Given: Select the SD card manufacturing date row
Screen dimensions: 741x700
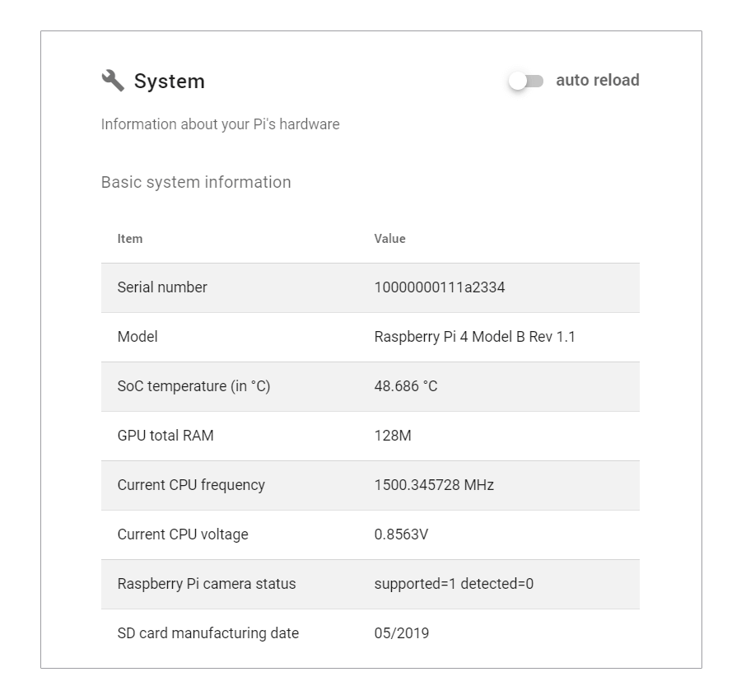Looking at the screenshot, I should [207, 633].
